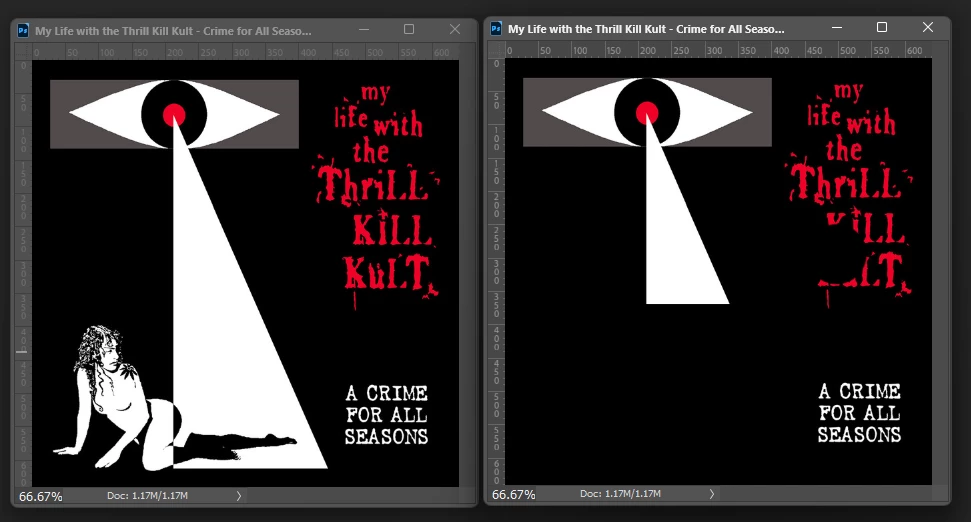Click the Photoshop icon in right window title bar

pyautogui.click(x=496, y=28)
